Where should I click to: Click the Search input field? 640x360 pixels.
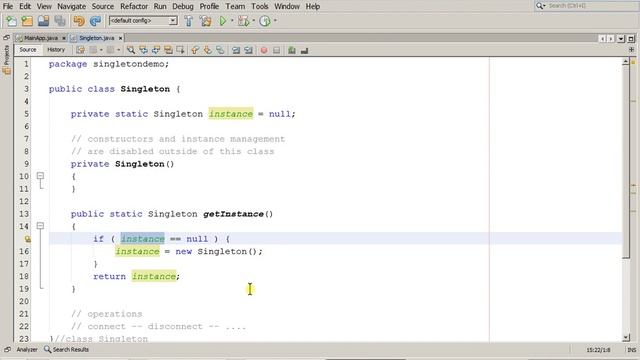(593, 6)
